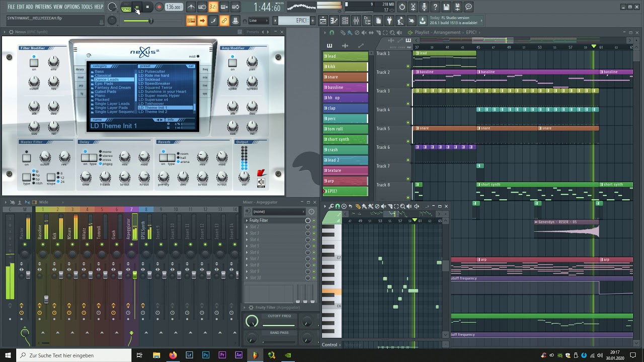
Task: Click the red record button
Action: pos(159,7)
